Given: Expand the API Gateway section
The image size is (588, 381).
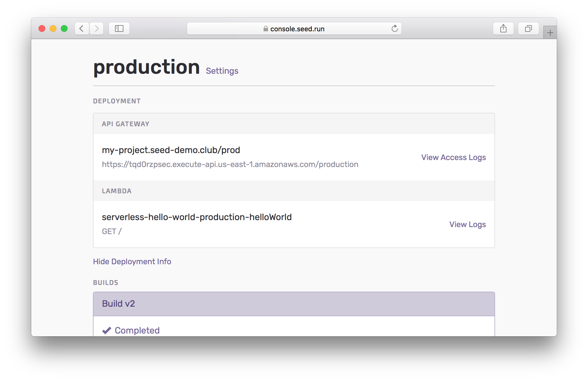Looking at the screenshot, I should pos(125,123).
